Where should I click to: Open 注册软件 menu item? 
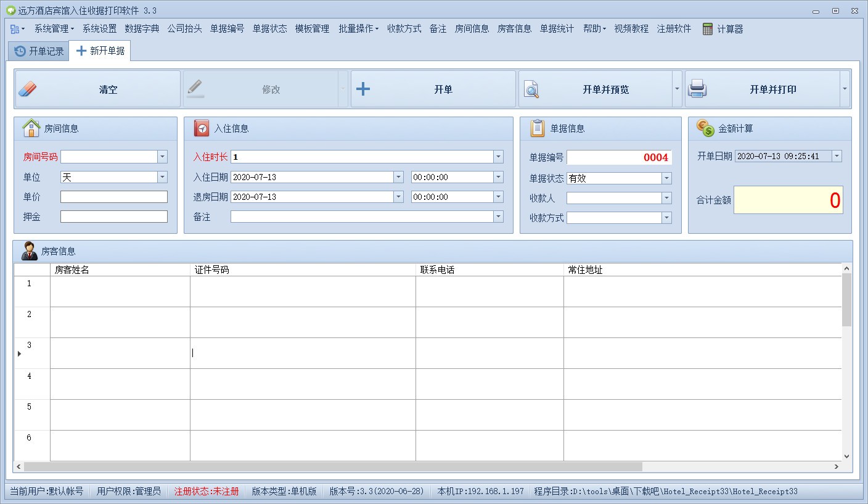pyautogui.click(x=674, y=29)
